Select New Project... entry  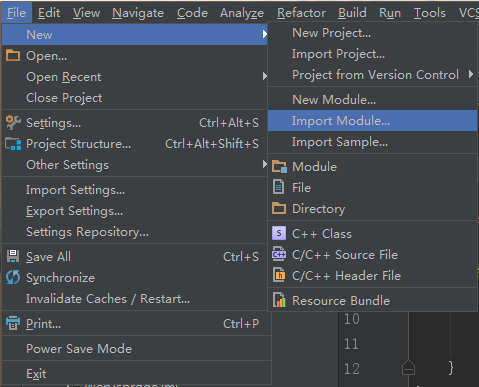coord(372,33)
